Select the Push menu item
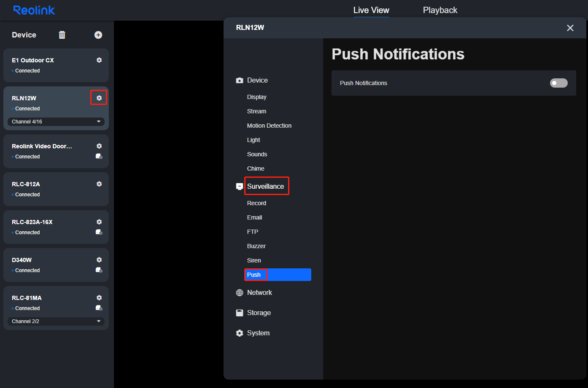Screen dimensions: 588x388 click(278, 275)
